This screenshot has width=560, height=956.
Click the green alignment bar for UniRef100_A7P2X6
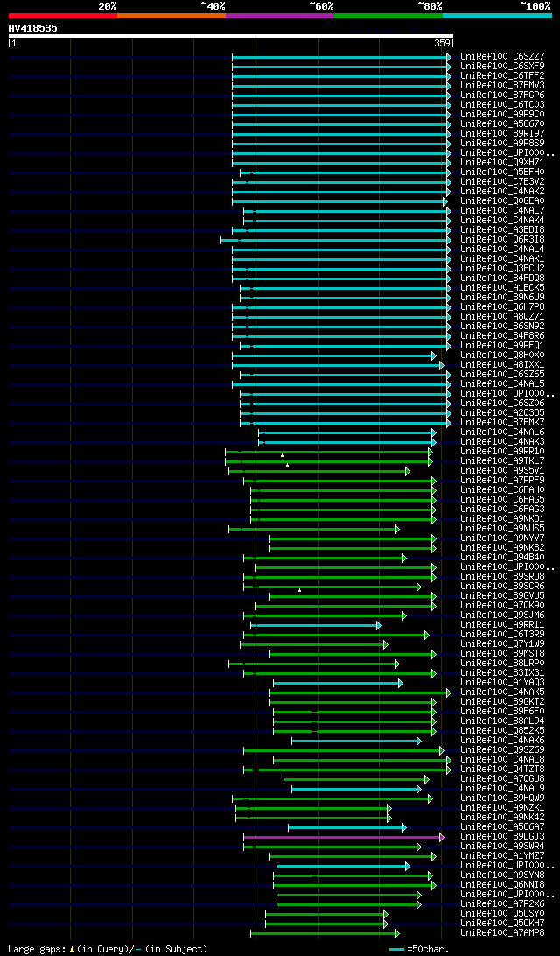tap(349, 904)
